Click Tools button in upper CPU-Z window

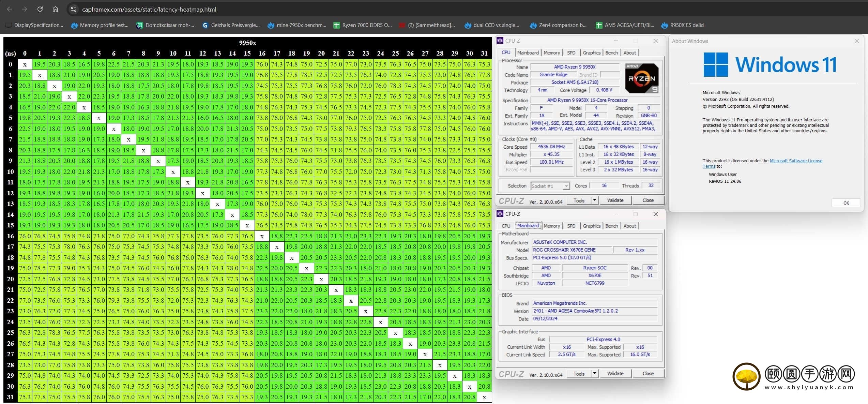pos(579,200)
